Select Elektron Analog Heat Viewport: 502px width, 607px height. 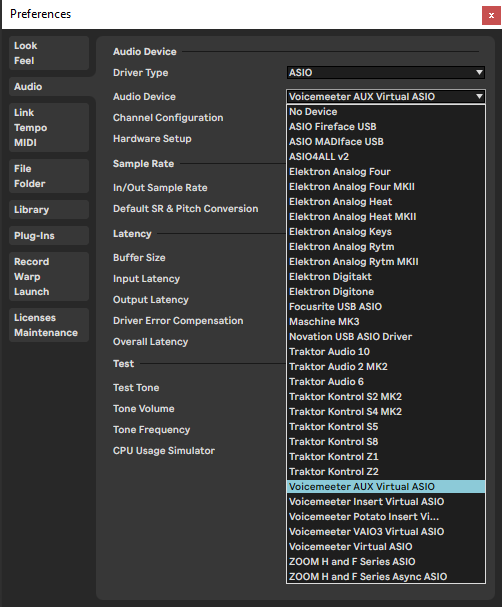386,202
